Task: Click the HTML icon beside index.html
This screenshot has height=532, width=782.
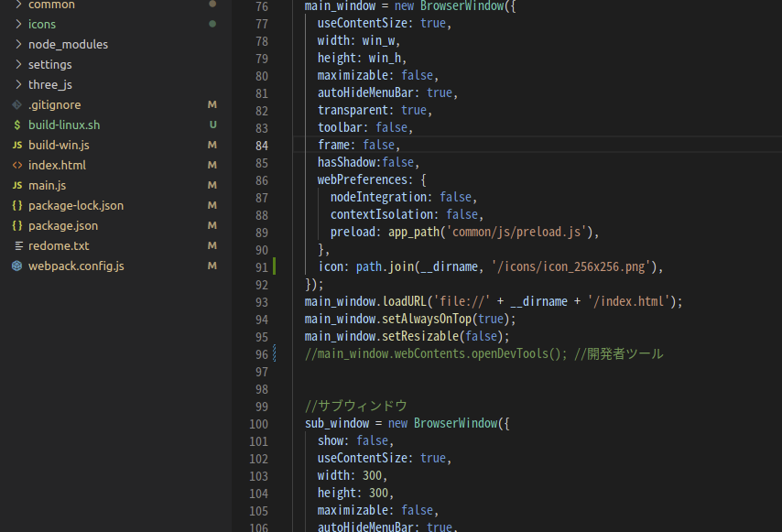Action: (17, 165)
